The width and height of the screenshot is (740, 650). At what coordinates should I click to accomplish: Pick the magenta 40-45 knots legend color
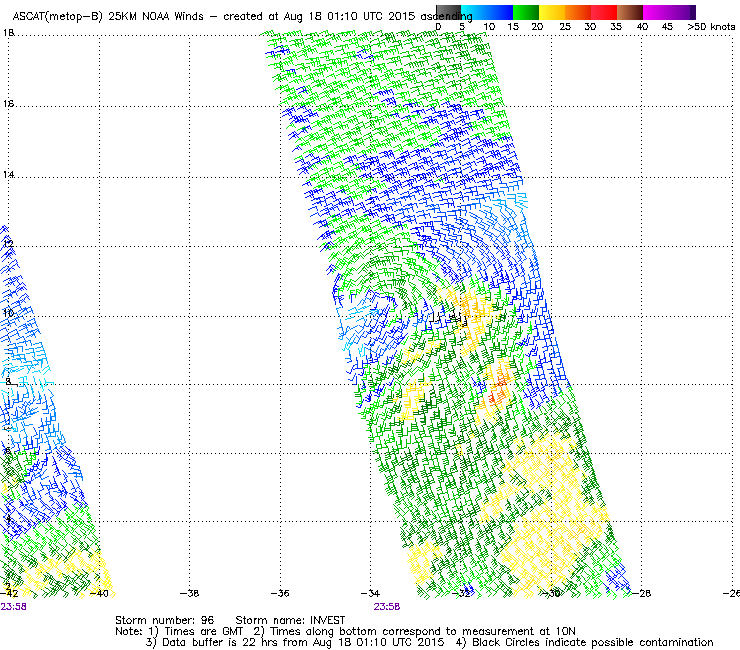[x=657, y=12]
